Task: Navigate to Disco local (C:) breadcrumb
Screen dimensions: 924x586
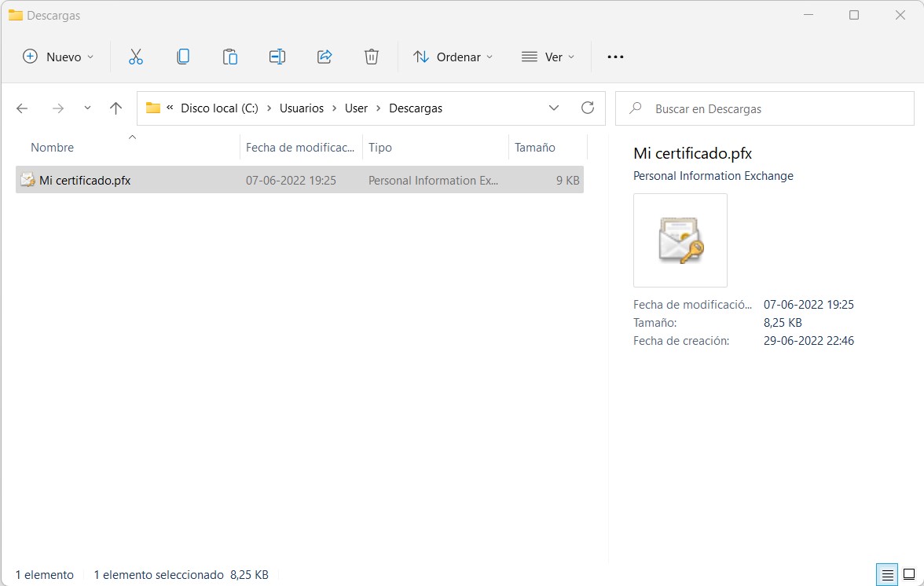Action: point(219,108)
